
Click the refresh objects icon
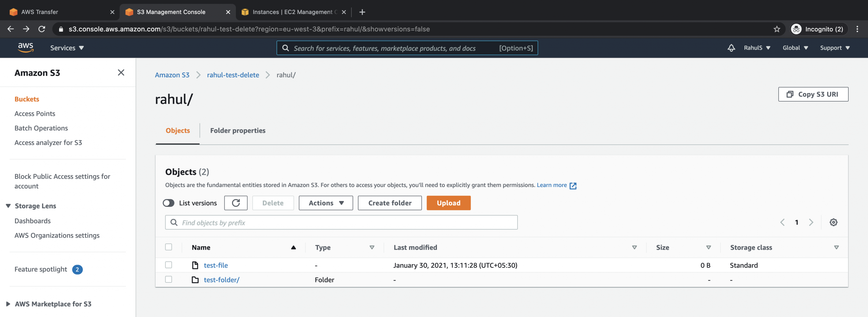tap(236, 203)
